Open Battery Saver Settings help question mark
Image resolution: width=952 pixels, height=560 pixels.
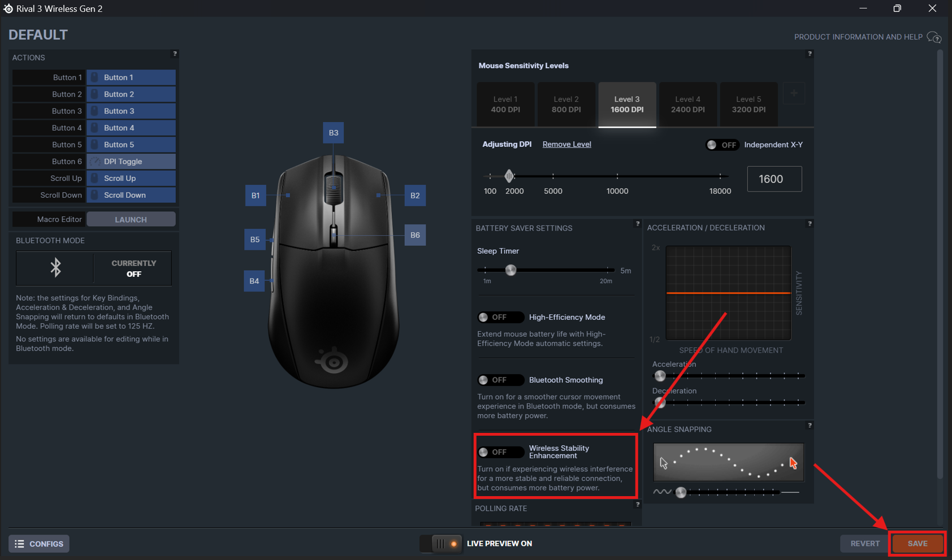point(637,224)
